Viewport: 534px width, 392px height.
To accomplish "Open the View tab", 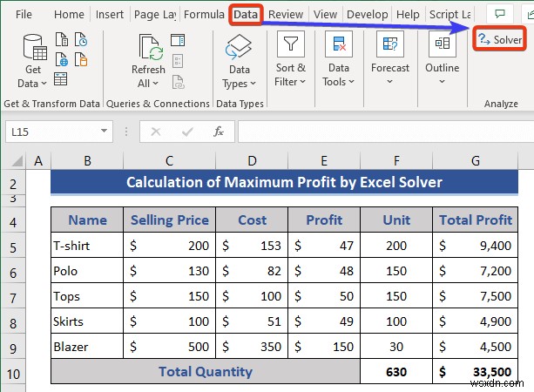I will pos(325,14).
